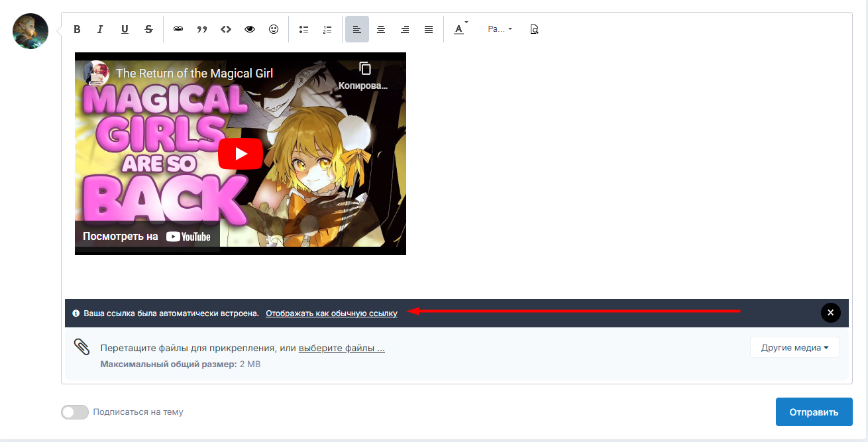The height and width of the screenshot is (442, 868).
Task: Insert a blockquote
Action: (202, 28)
